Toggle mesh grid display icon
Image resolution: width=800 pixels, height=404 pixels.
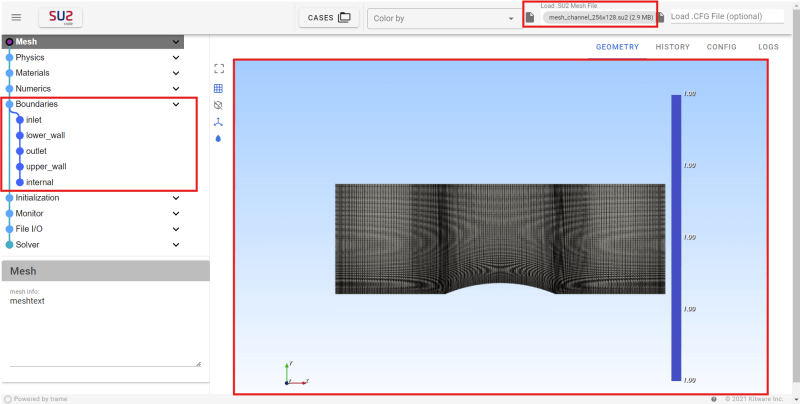pyautogui.click(x=218, y=88)
